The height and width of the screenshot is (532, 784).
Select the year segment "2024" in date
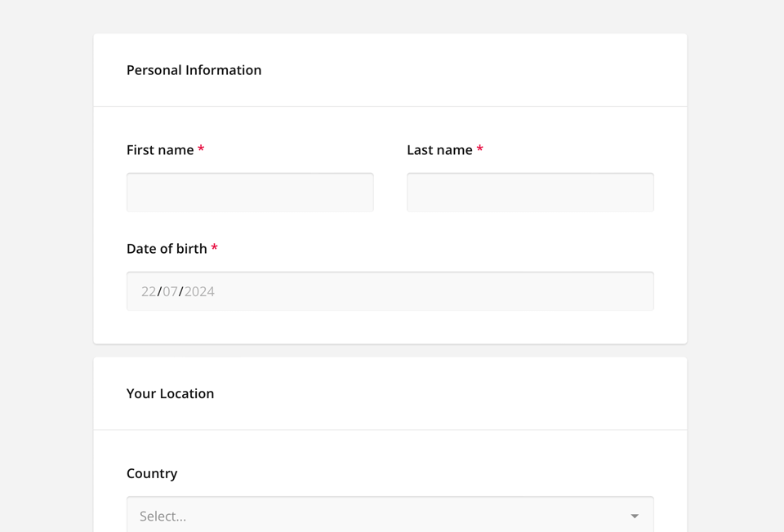[x=199, y=291]
